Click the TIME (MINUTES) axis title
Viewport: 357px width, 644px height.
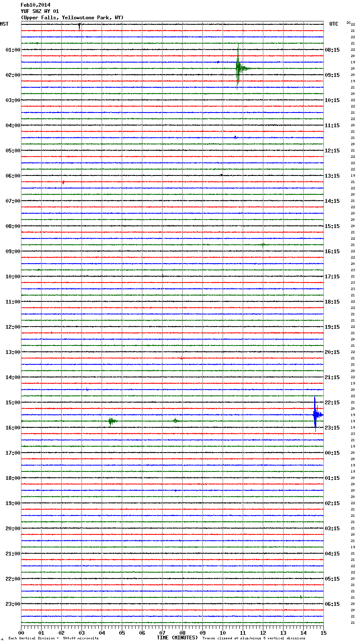[177, 638]
